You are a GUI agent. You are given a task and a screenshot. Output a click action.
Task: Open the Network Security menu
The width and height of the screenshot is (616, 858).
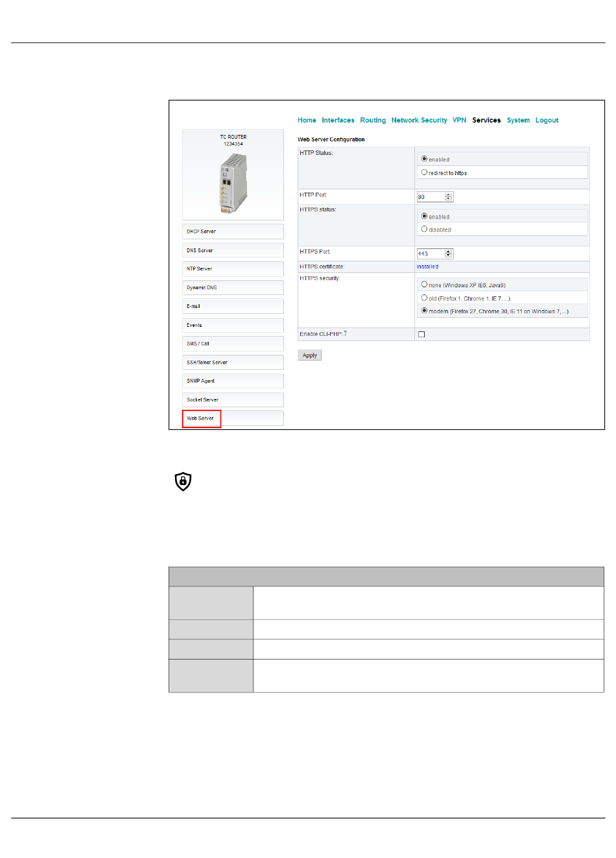[419, 121]
